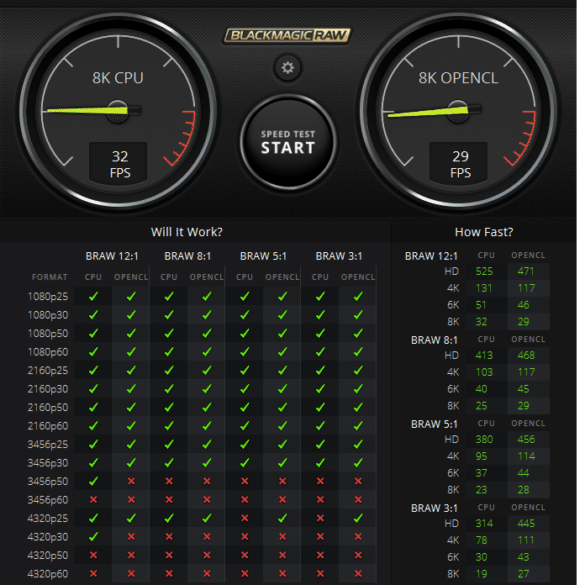Viewport: 585px width, 585px height.
Task: Click 1080p25 BRAW 3:1 OpenCL checkmark
Action: 358,296
